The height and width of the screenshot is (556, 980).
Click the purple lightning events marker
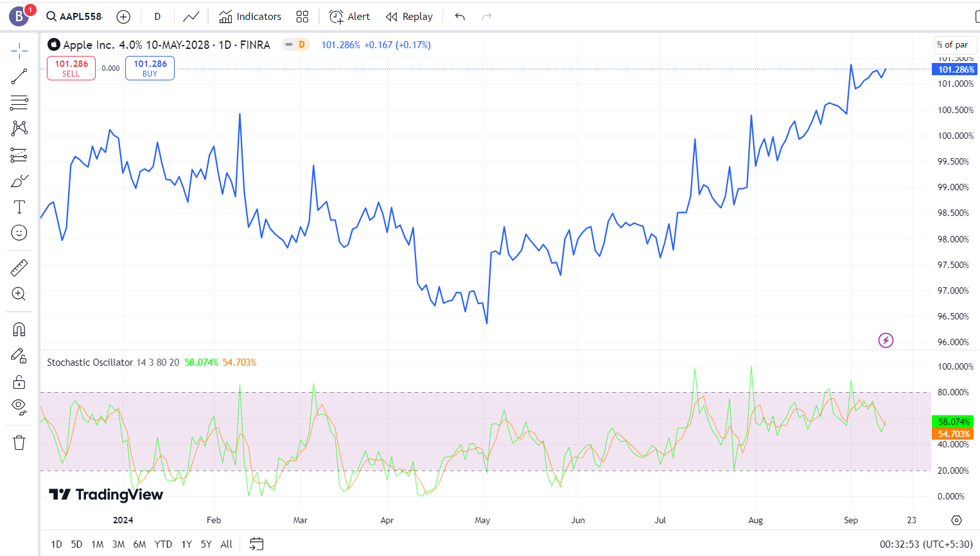pyautogui.click(x=886, y=341)
